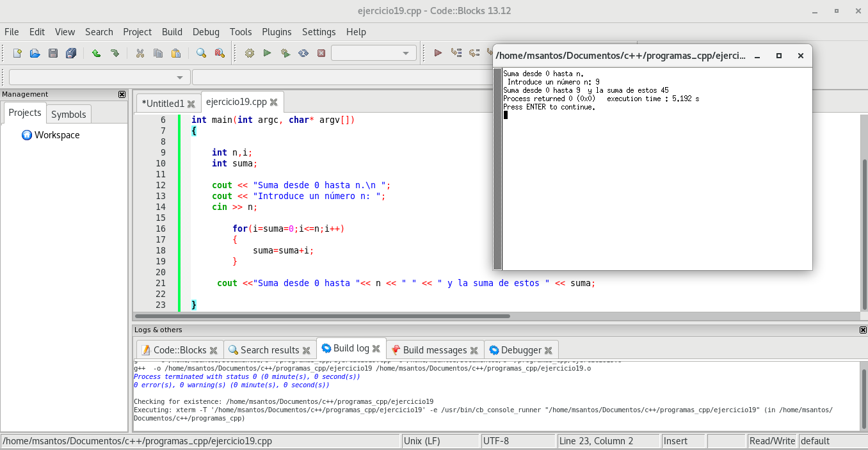This screenshot has width=868, height=450.
Task: Click the Open file folder icon
Action: coord(35,53)
